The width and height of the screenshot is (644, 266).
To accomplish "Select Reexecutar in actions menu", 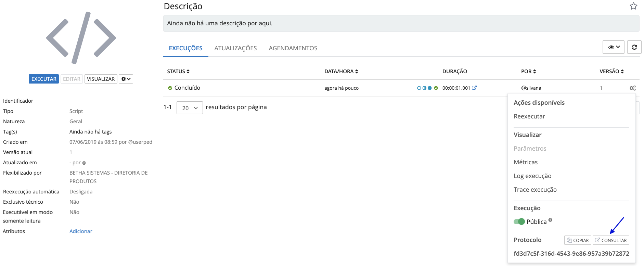I will coord(529,116).
